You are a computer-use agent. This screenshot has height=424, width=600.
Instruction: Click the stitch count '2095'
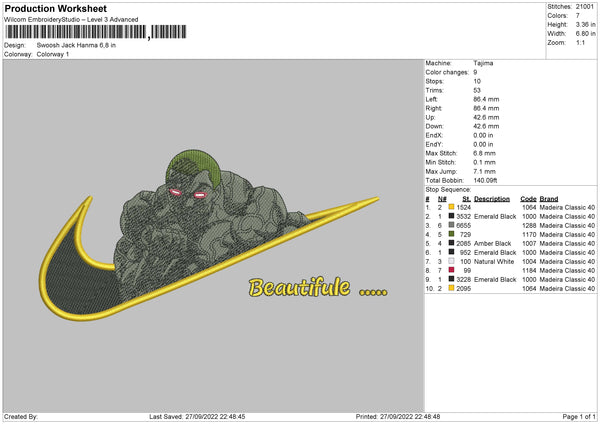[463, 289]
